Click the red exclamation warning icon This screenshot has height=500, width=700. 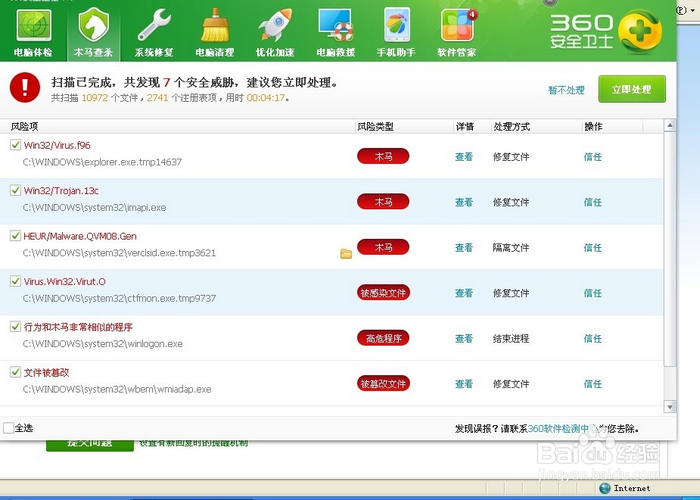coord(25,88)
